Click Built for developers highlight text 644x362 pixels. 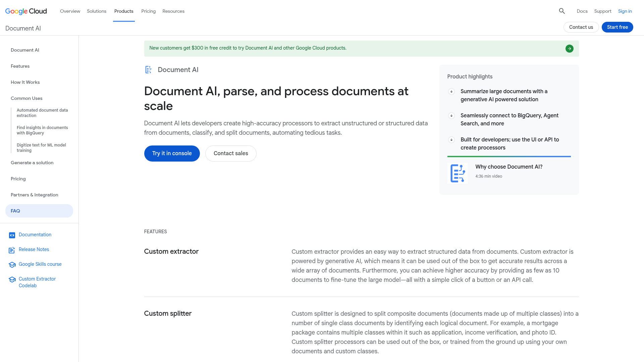510,144
